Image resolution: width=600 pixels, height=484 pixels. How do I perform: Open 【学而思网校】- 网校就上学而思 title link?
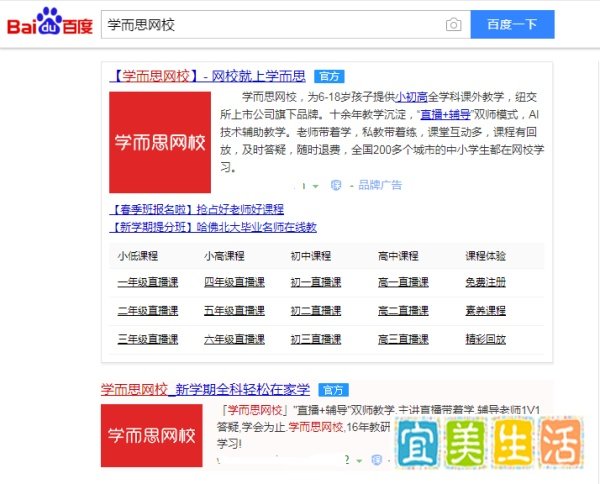(x=207, y=76)
